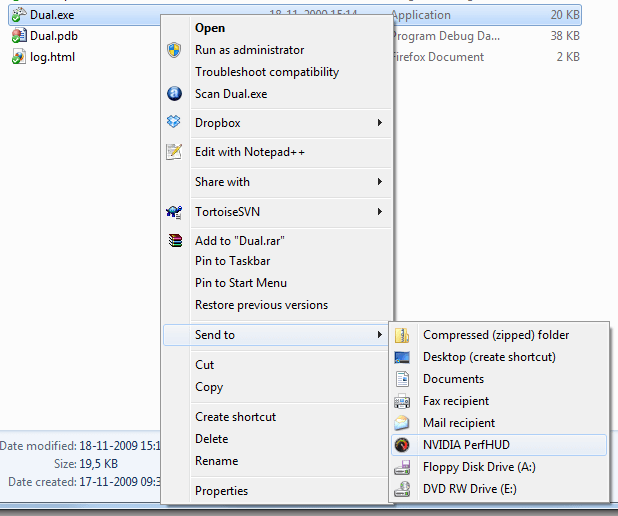
Task: Click the TortoiseSVN turtle icon
Action: point(174,212)
